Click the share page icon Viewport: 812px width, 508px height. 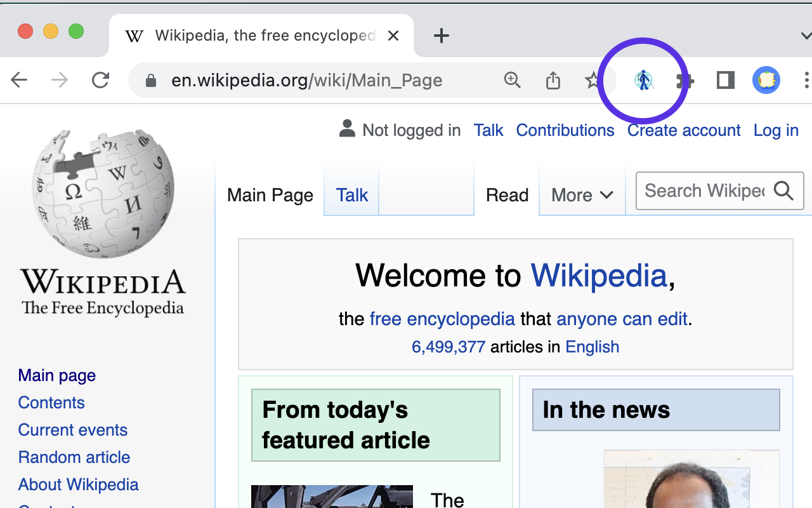tap(553, 80)
